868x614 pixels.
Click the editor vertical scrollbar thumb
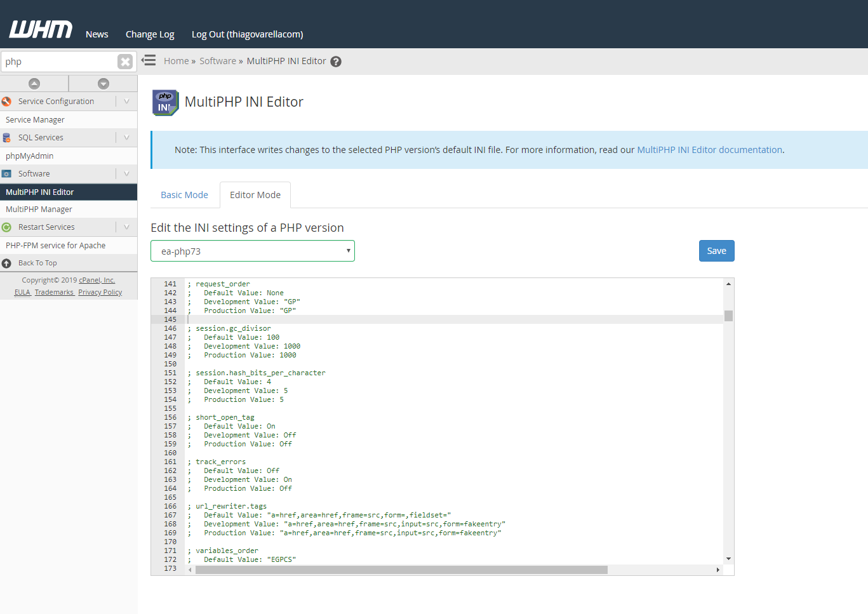point(728,316)
